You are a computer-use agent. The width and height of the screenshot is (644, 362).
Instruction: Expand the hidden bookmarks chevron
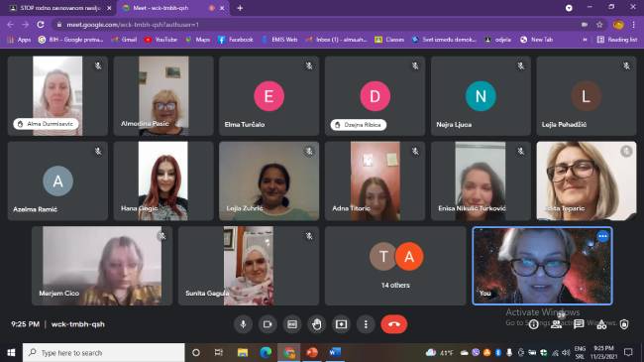point(585,40)
